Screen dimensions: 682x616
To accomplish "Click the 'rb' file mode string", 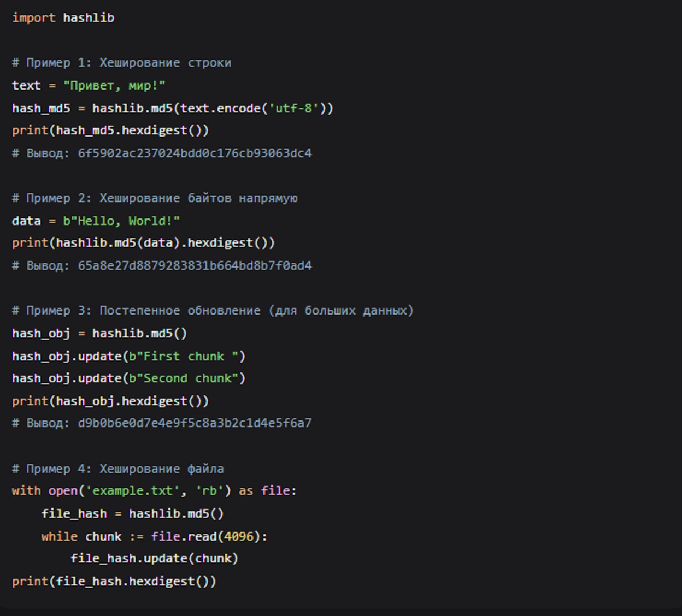I will (x=209, y=491).
